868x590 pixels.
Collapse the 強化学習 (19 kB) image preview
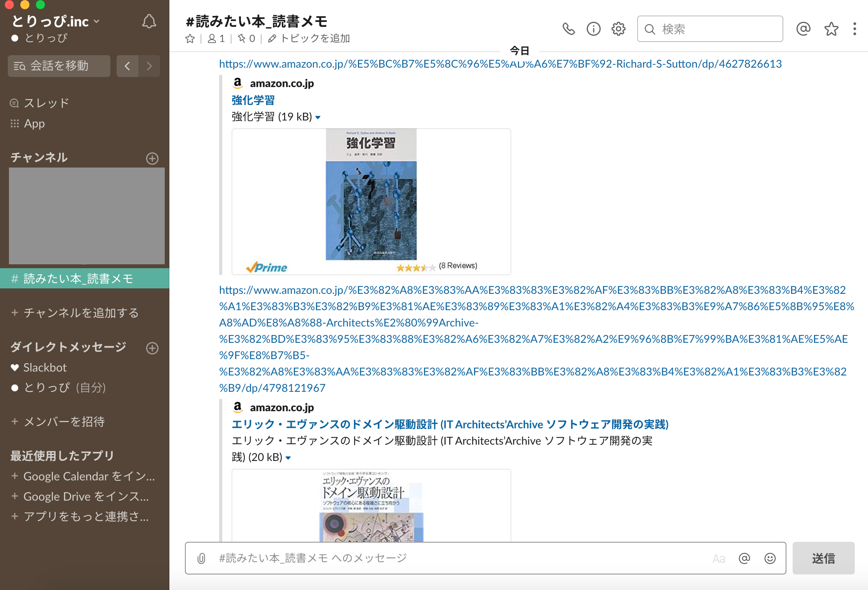pyautogui.click(x=318, y=117)
